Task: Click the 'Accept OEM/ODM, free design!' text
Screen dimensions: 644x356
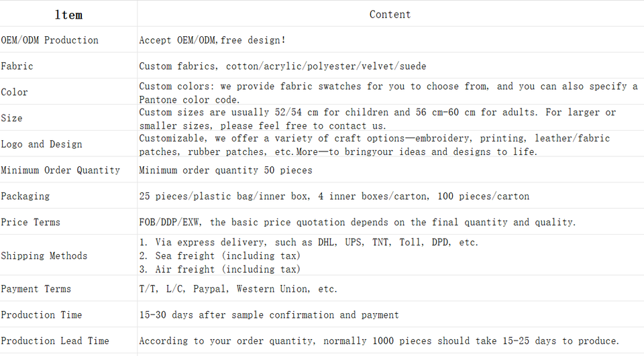Action: tap(212, 40)
